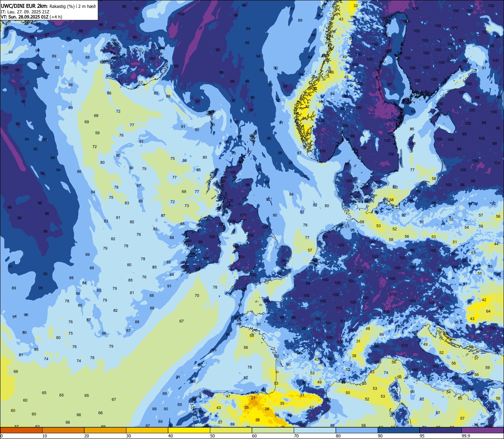Click the legend tick label 99.9

pyautogui.click(x=466, y=436)
